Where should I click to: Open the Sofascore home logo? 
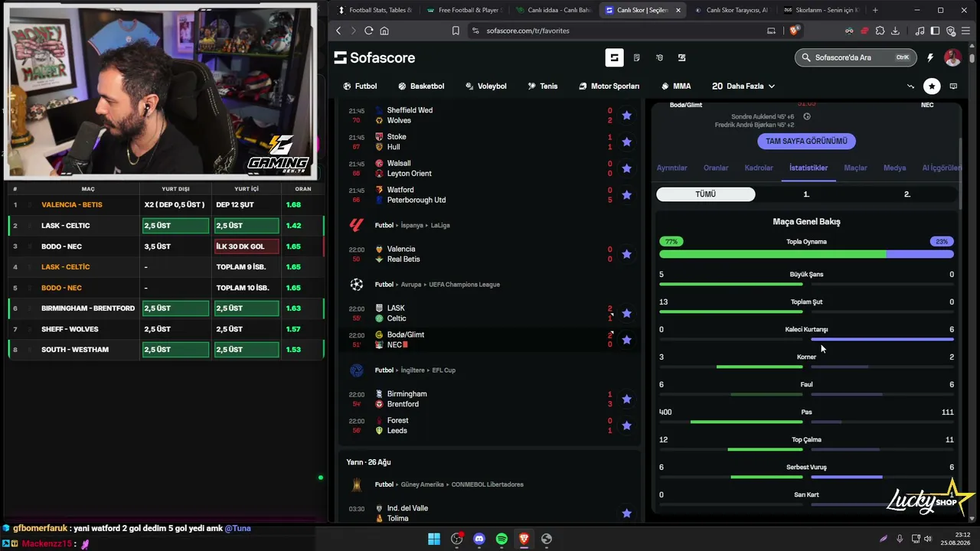374,57
